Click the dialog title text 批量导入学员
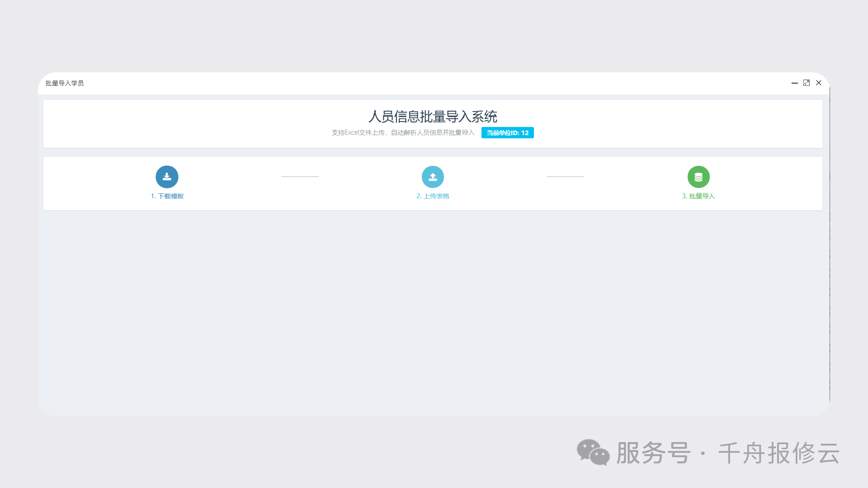 coord(65,83)
